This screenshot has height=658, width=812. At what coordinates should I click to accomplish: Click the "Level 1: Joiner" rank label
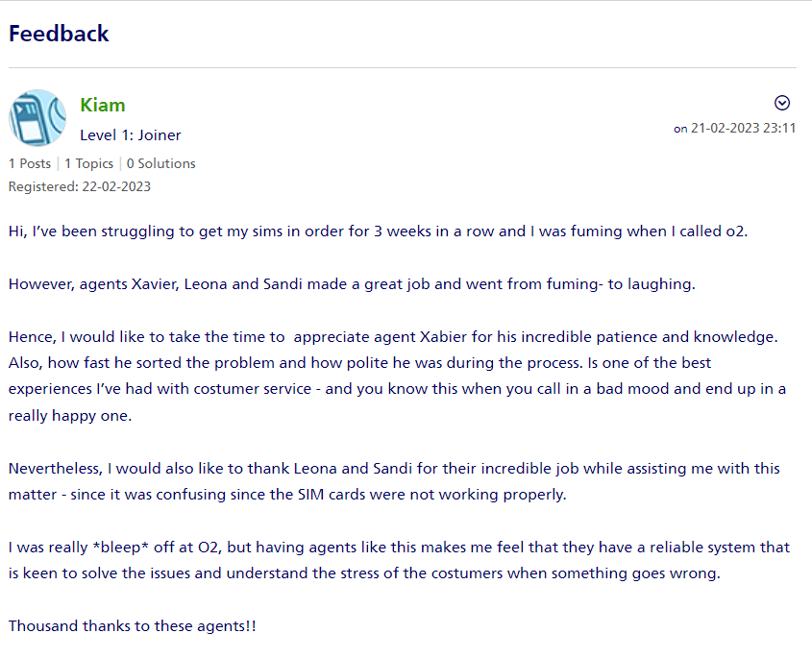pos(131,135)
